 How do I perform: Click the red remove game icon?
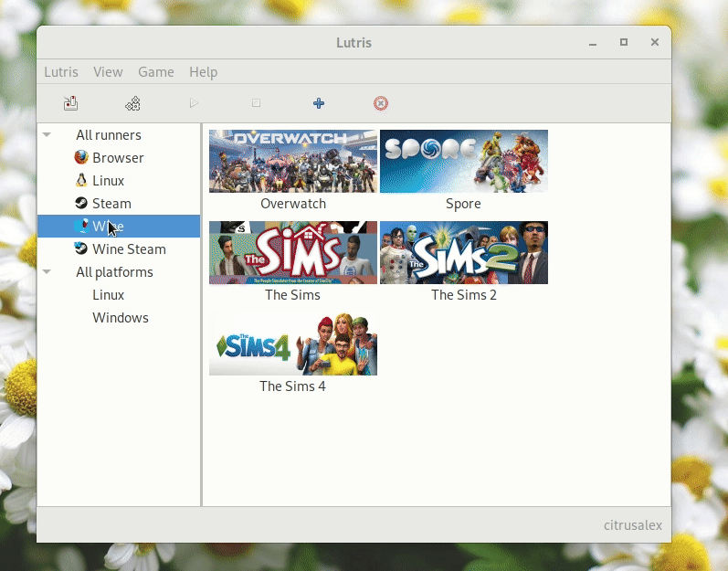[381, 103]
